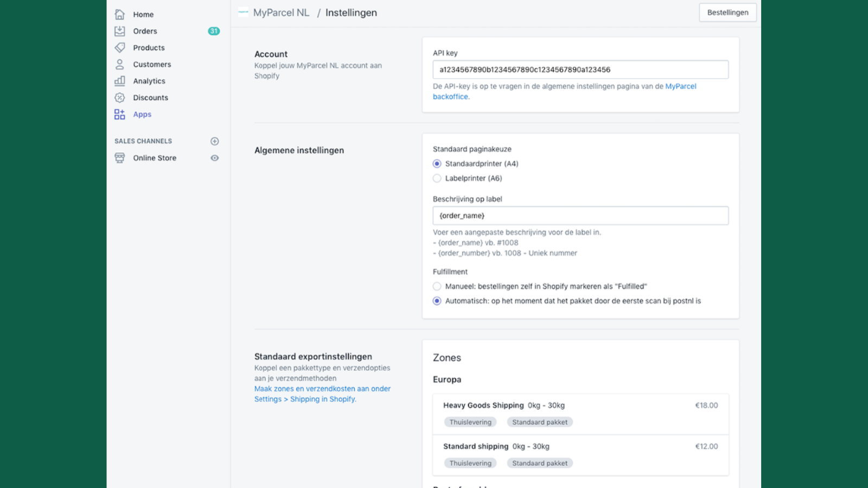
Task: Select Labelprinter (A6) radio option
Action: tap(437, 178)
